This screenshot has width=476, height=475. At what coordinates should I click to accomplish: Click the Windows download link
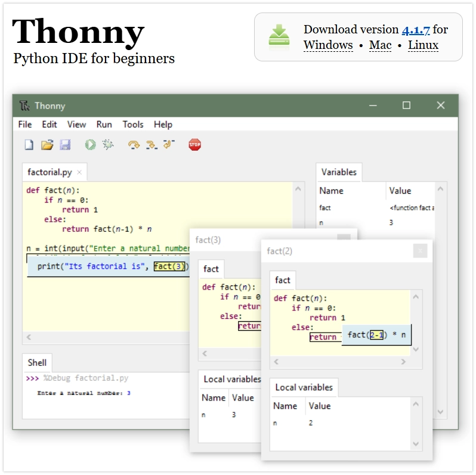coord(328,45)
